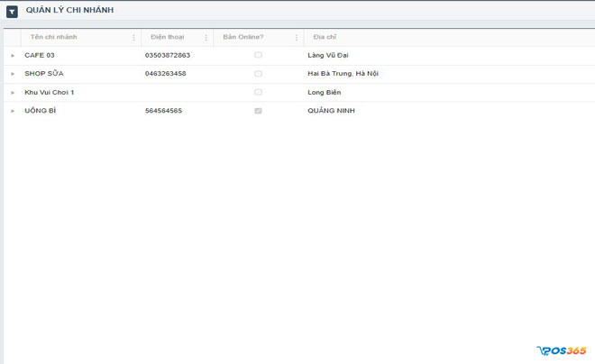Expand the SHOP SỮA row
Screen dimensions: 595x364
pos(13,74)
